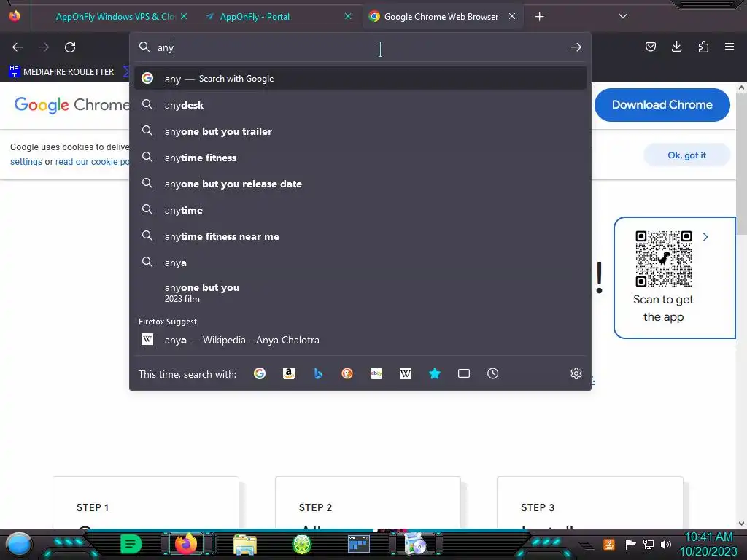
Task: Search this time with DuckDuckGo icon
Action: [x=347, y=373]
